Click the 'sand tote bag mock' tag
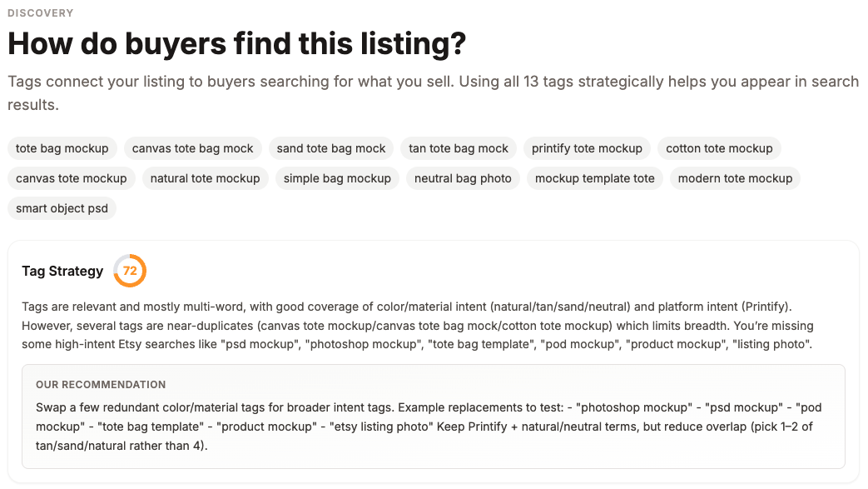Screen dimensions: 868x489 point(331,148)
